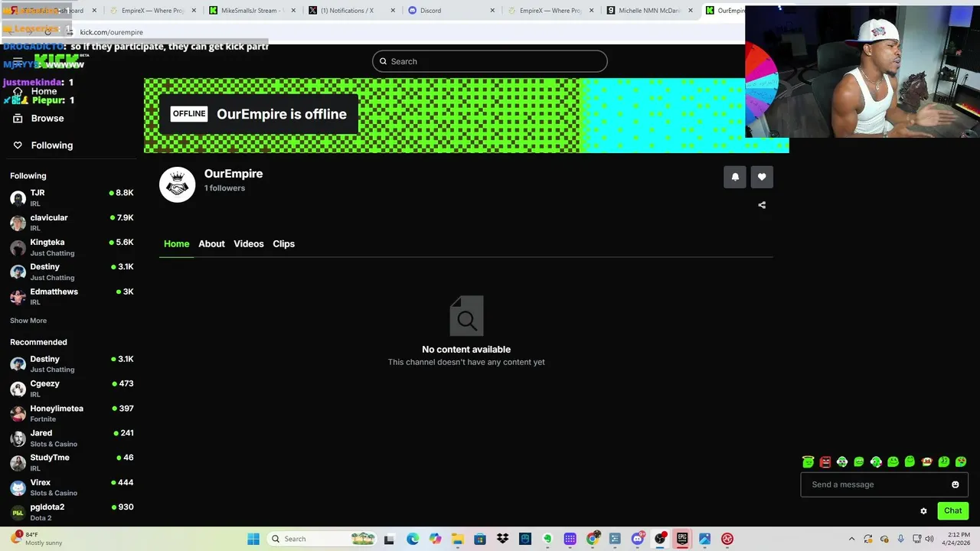The width and height of the screenshot is (980, 551).
Task: Select the Home channel tab
Action: [x=176, y=244]
